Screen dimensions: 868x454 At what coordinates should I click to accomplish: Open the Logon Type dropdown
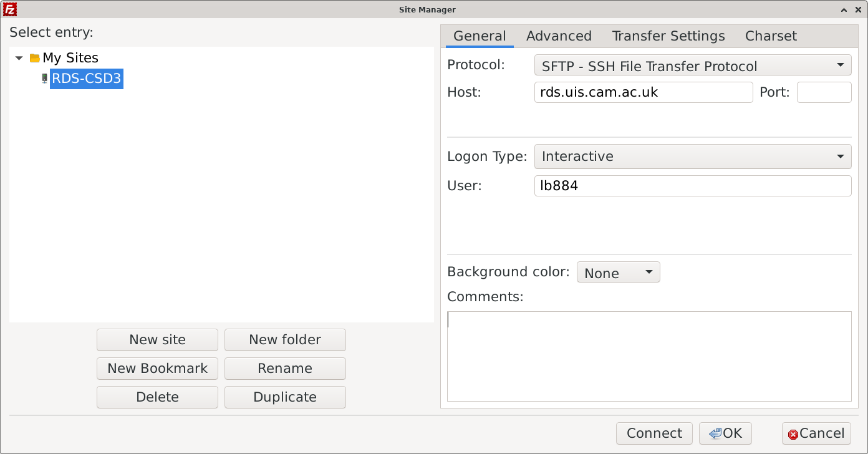(692, 157)
